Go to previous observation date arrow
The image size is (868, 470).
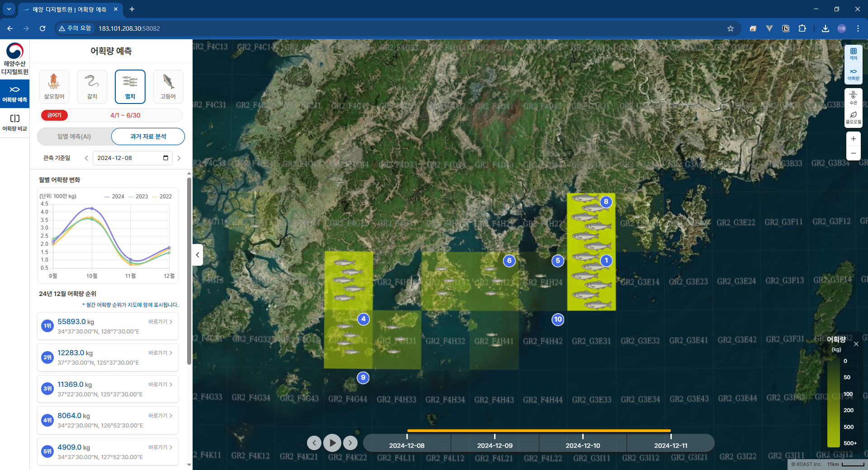click(86, 158)
